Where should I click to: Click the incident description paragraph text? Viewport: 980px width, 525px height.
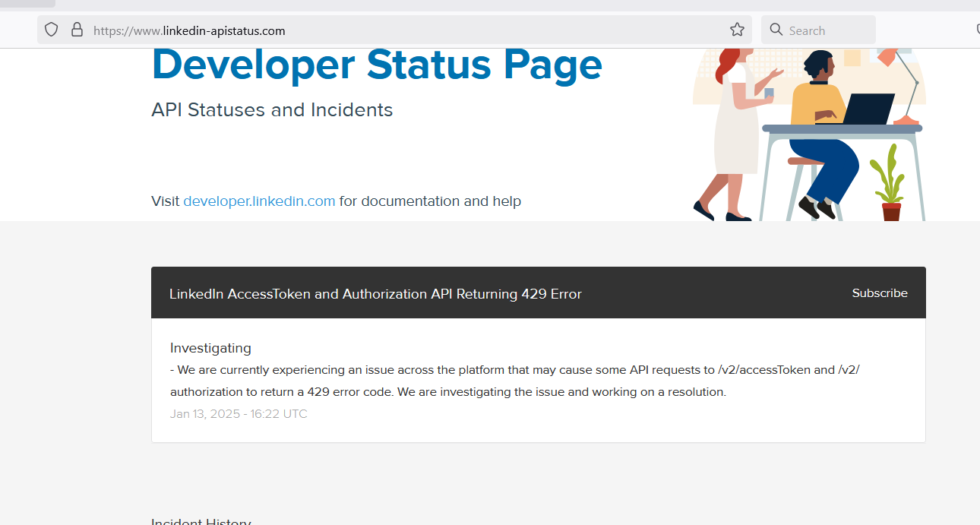[x=515, y=381]
